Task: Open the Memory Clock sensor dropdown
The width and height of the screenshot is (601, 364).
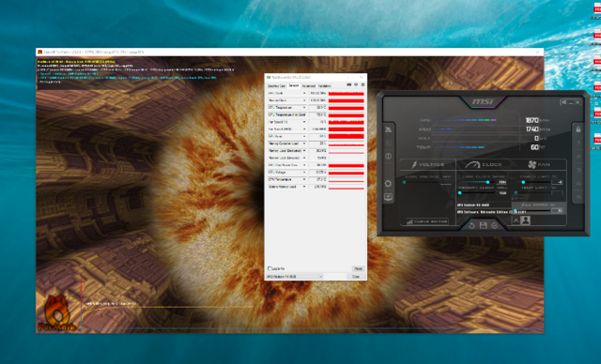Action: 304,100
